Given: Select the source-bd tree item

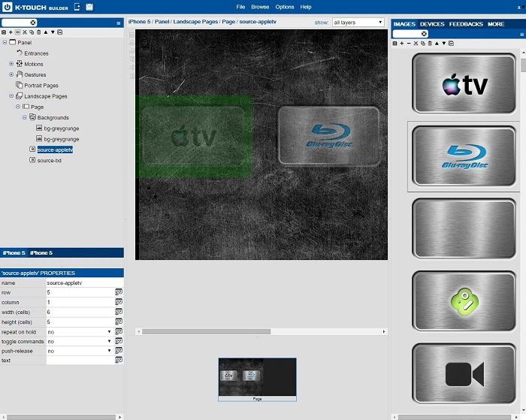Looking at the screenshot, I should click(50, 160).
